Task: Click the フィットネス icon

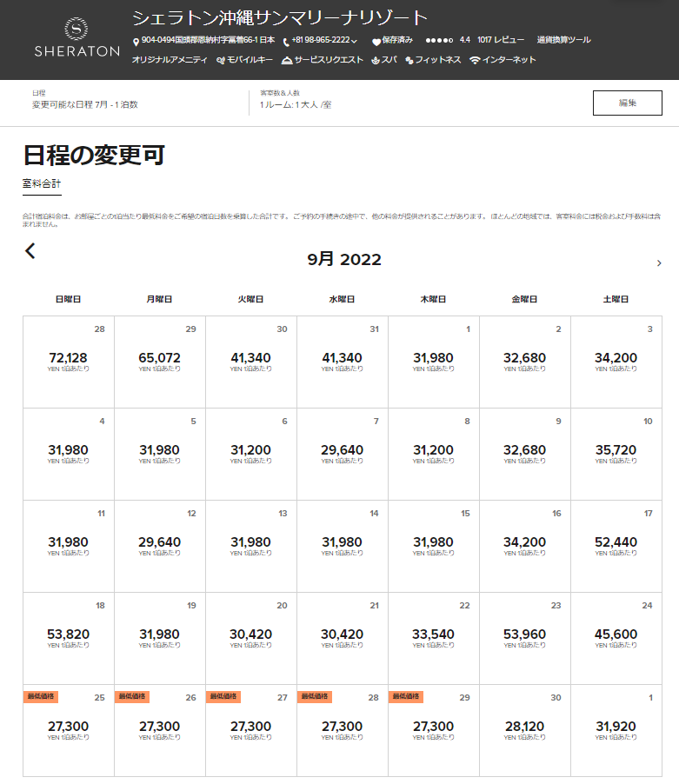Action: 409,61
